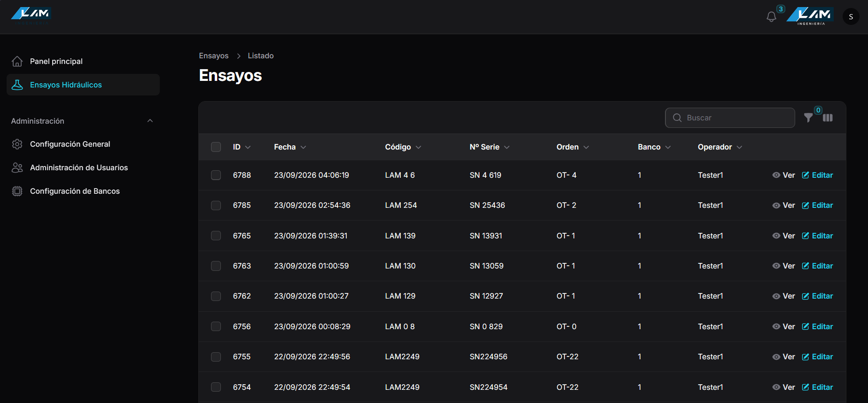Sort by the Código column header

(403, 147)
